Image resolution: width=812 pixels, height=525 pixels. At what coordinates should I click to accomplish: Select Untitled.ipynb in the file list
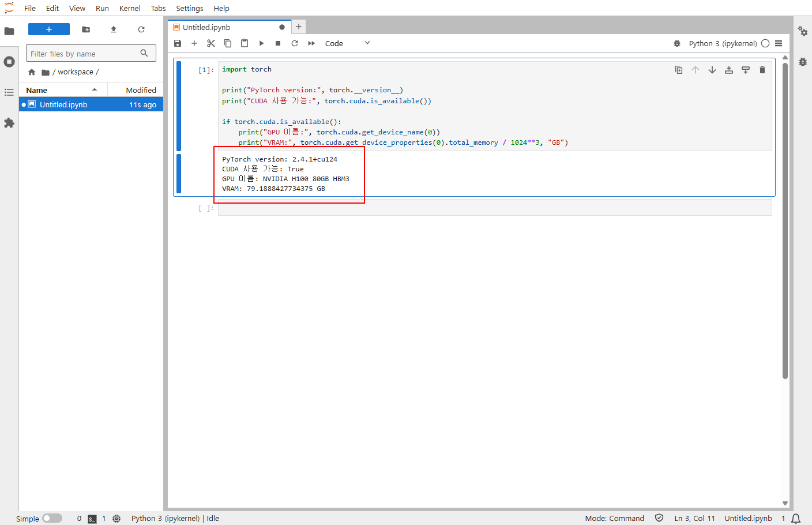(91, 104)
